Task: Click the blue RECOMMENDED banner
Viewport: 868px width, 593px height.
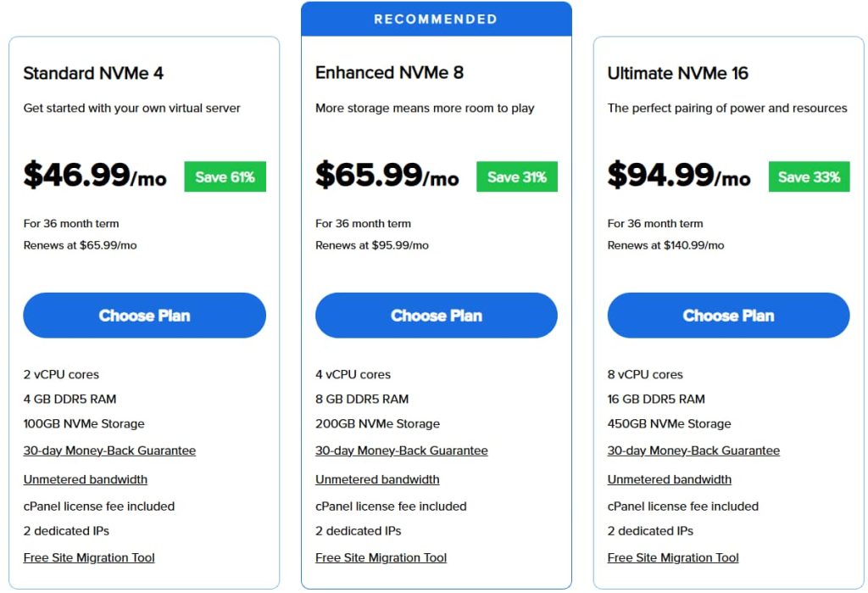Action: tap(436, 19)
